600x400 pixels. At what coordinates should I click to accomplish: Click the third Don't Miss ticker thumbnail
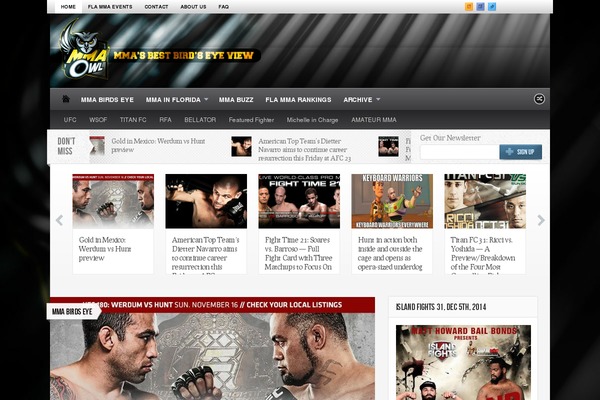click(388, 146)
